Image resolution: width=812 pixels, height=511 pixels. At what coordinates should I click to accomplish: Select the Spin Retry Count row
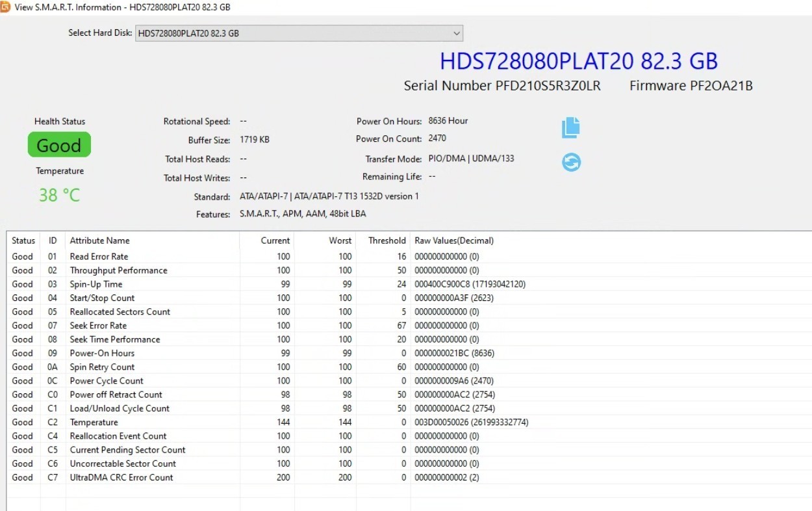pyautogui.click(x=409, y=367)
